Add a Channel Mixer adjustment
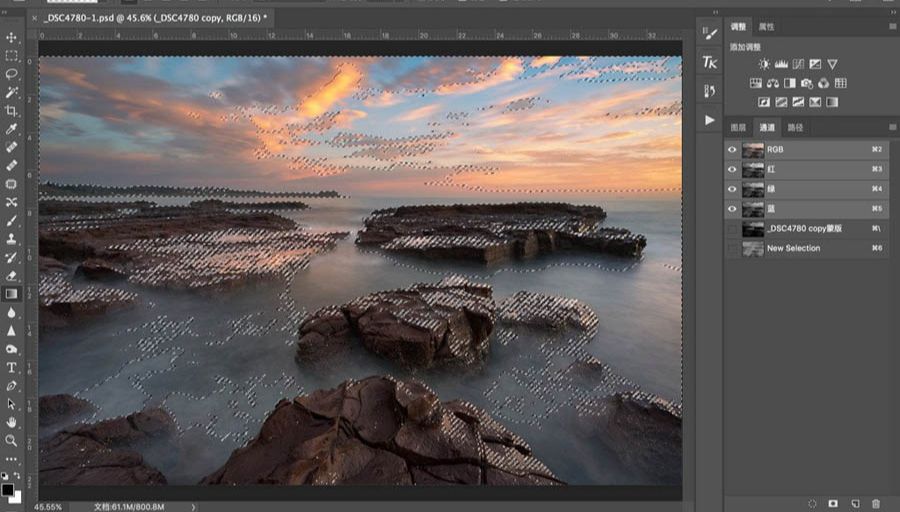Image resolution: width=900 pixels, height=512 pixels. coord(824,83)
